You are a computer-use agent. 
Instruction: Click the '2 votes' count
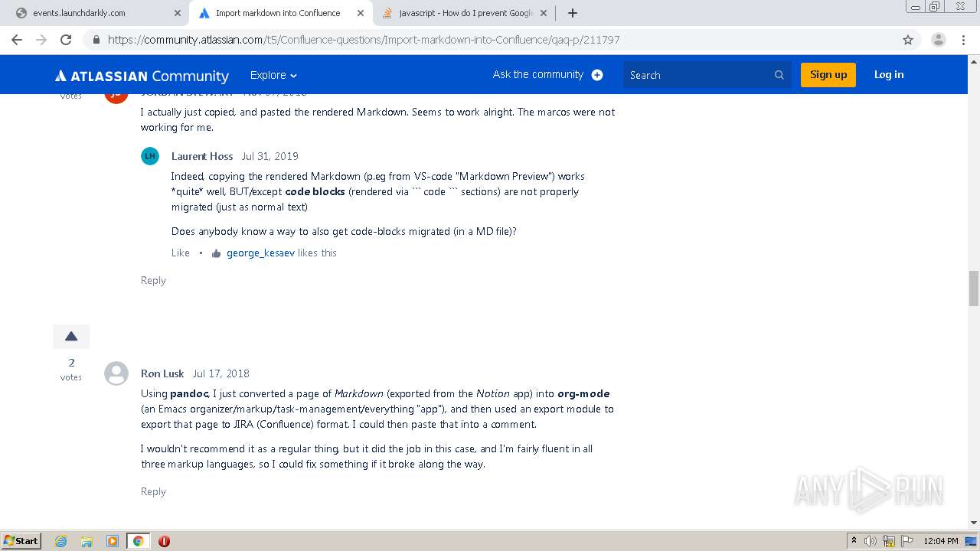point(71,369)
